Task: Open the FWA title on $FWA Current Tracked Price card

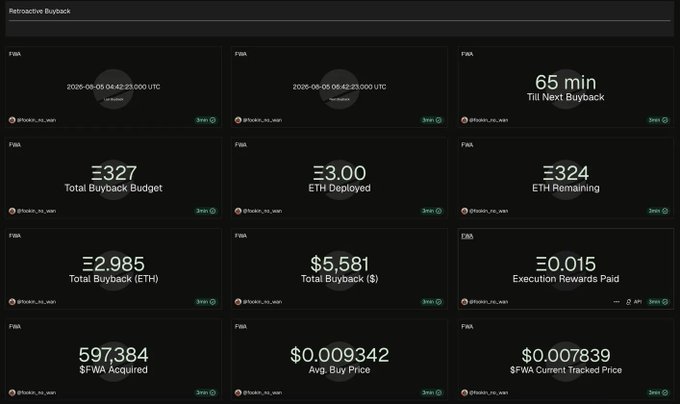Action: (467, 326)
